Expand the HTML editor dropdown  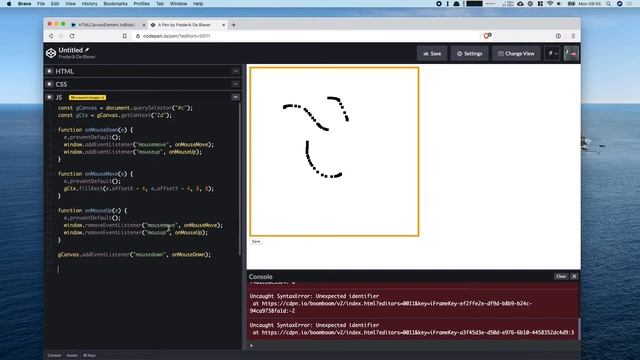pyautogui.click(x=236, y=71)
